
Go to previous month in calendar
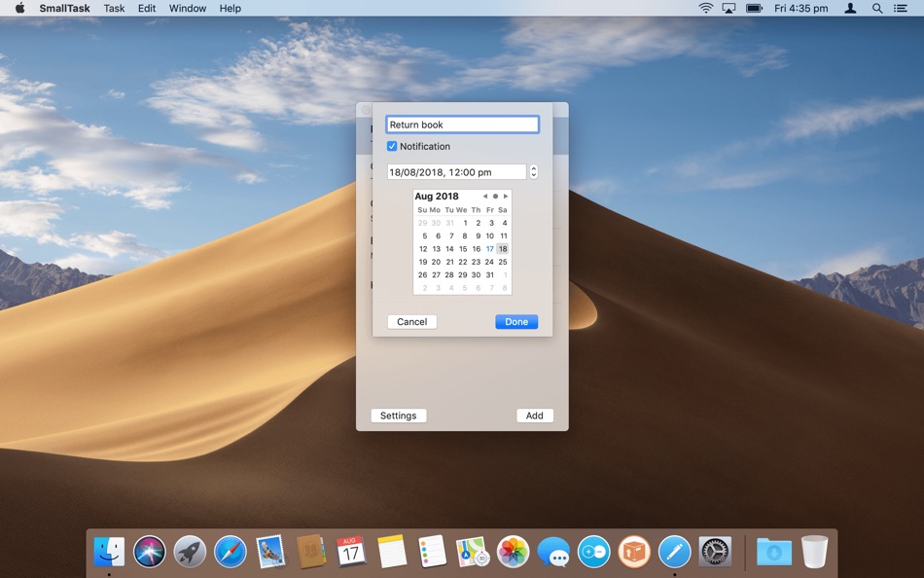tap(485, 197)
